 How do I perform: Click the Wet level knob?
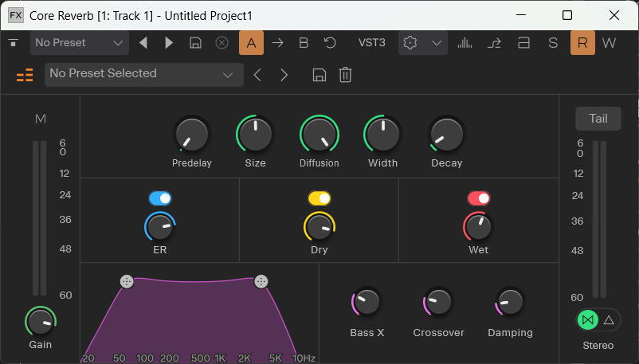click(x=478, y=227)
